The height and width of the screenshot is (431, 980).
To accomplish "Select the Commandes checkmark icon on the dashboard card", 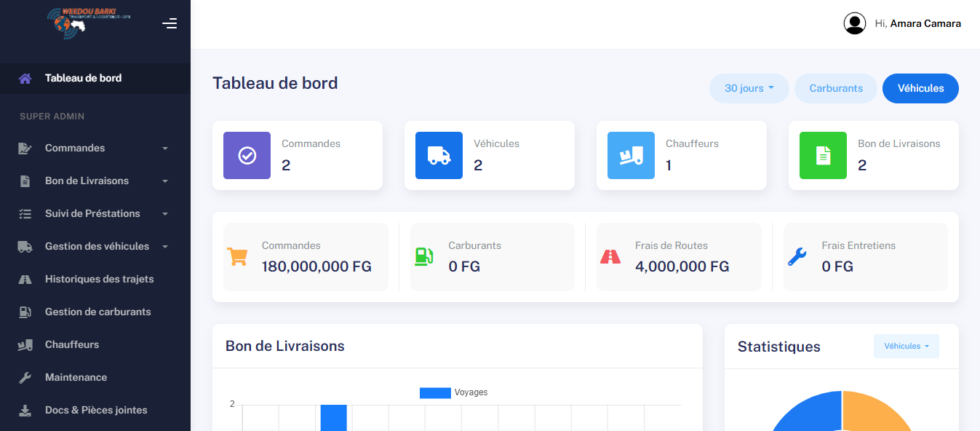I will click(x=247, y=155).
